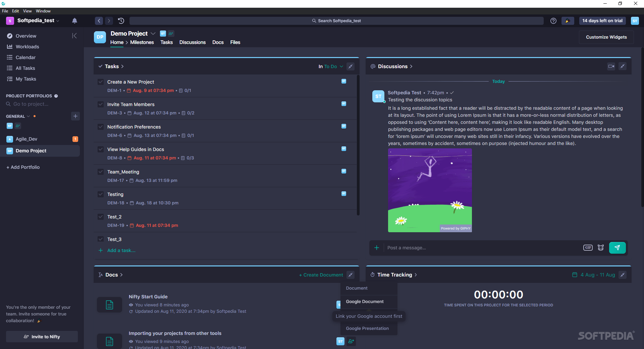This screenshot has height=349, width=644.
Task: Check off Create a New Project task
Action: click(101, 82)
